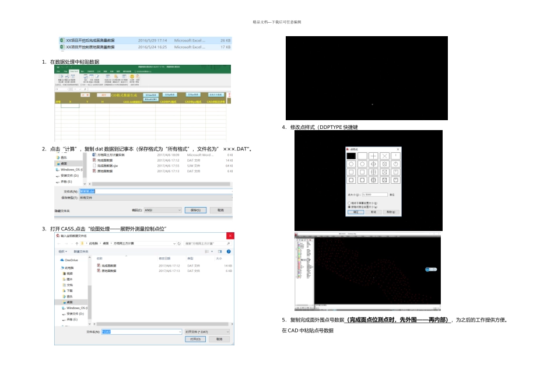Click the 保存(S) button
The height and width of the screenshot is (392, 554).
pyautogui.click(x=195, y=211)
